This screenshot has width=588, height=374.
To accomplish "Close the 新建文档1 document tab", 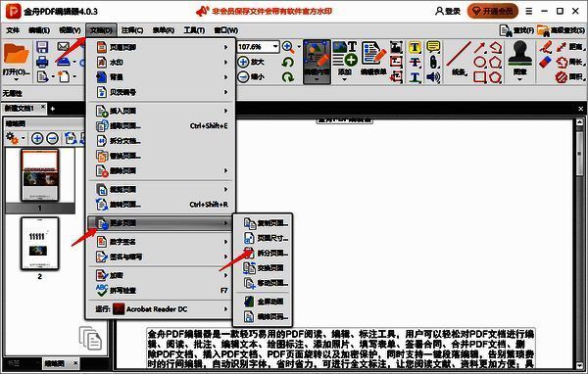I will pyautogui.click(x=43, y=107).
